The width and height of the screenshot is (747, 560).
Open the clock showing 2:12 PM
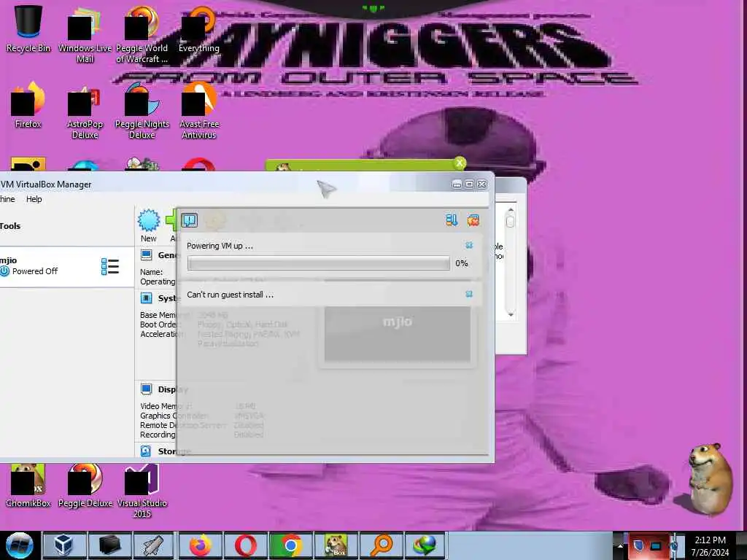[x=710, y=545]
